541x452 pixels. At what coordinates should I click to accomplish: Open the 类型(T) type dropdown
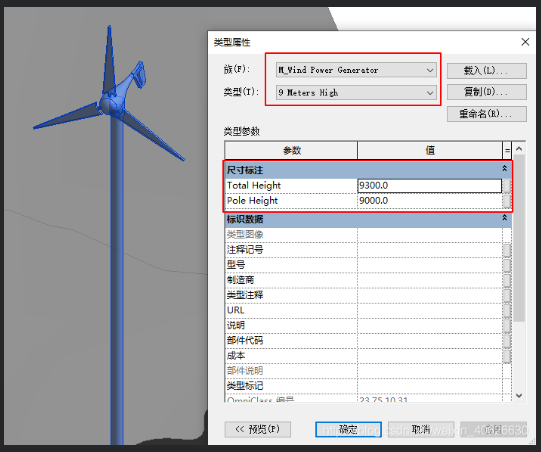click(x=356, y=92)
